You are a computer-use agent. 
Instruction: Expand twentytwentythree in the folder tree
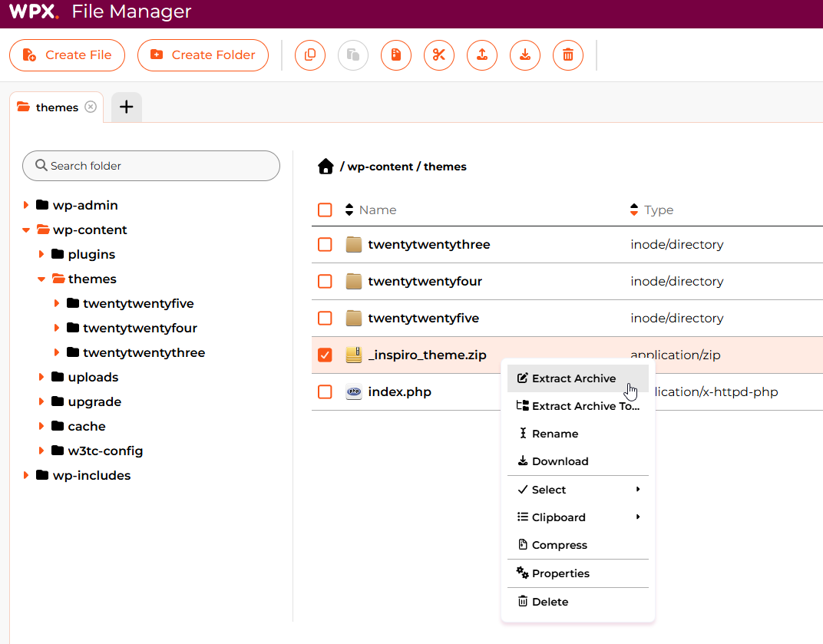point(56,352)
